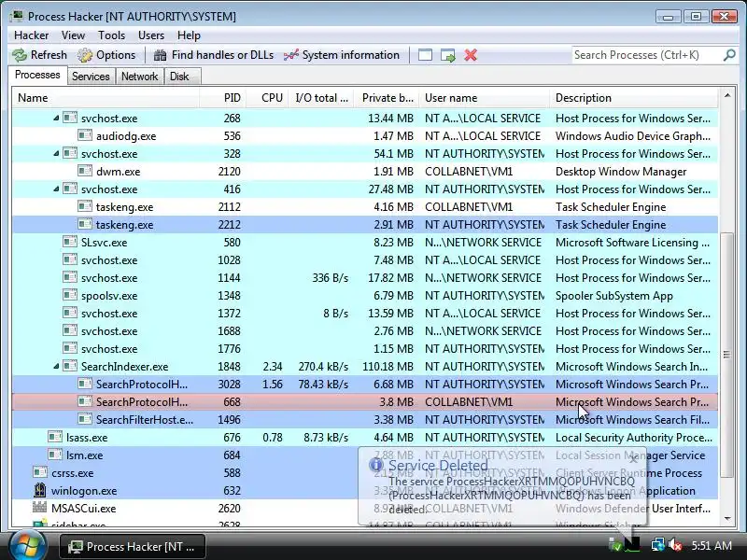The height and width of the screenshot is (560, 747).
Task: Open the Windows Start orb
Action: click(28, 546)
